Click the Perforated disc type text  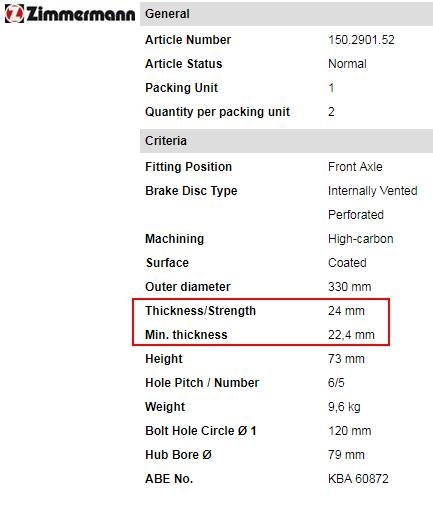pyautogui.click(x=356, y=215)
